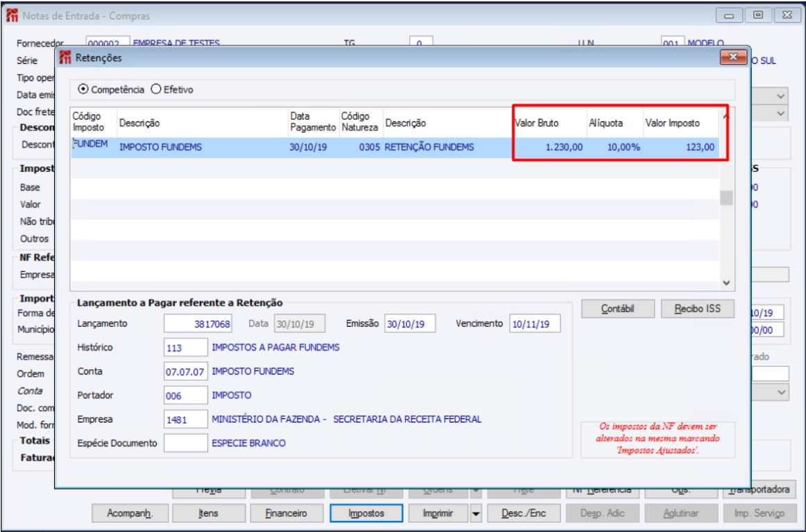The image size is (806, 532).
Task: Click the 0305 natureza code cell
Action: (x=362, y=147)
